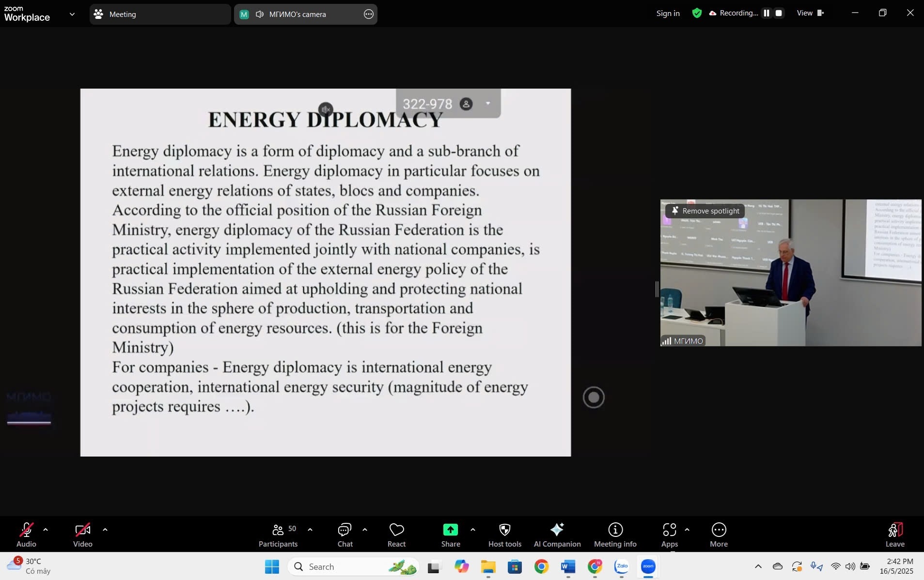Click the green Share screen button
Viewport: 924px width, 580px height.
pyautogui.click(x=450, y=535)
